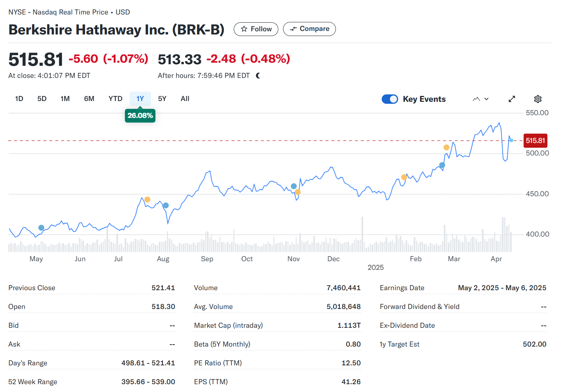Click the after-hours moon icon
The image size is (561, 392).
pyautogui.click(x=258, y=76)
